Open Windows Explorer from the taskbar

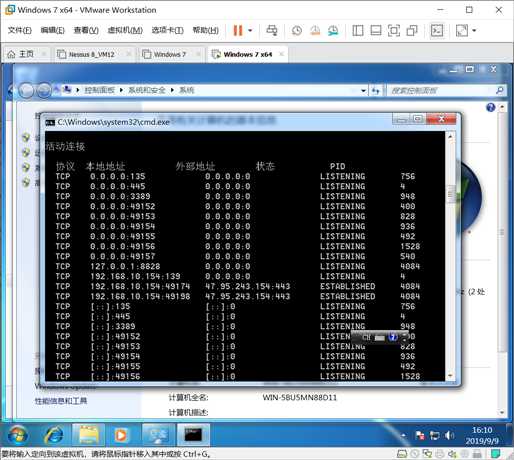[x=88, y=435]
